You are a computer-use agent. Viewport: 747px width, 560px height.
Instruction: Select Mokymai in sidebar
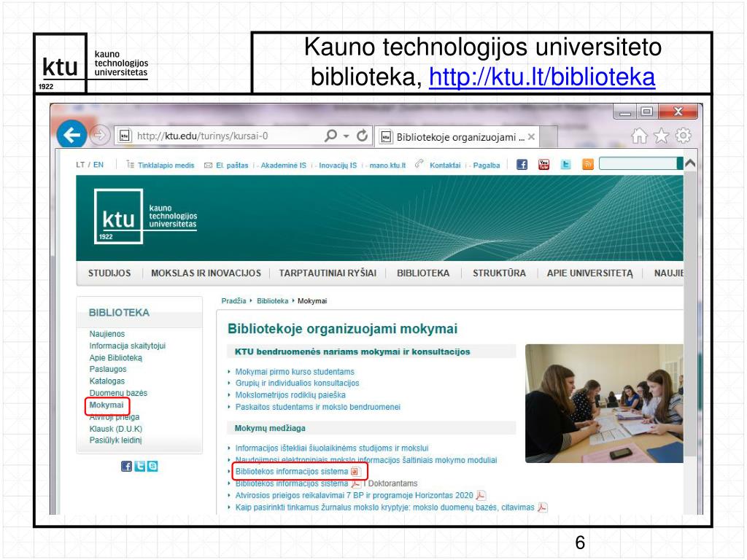(x=107, y=405)
